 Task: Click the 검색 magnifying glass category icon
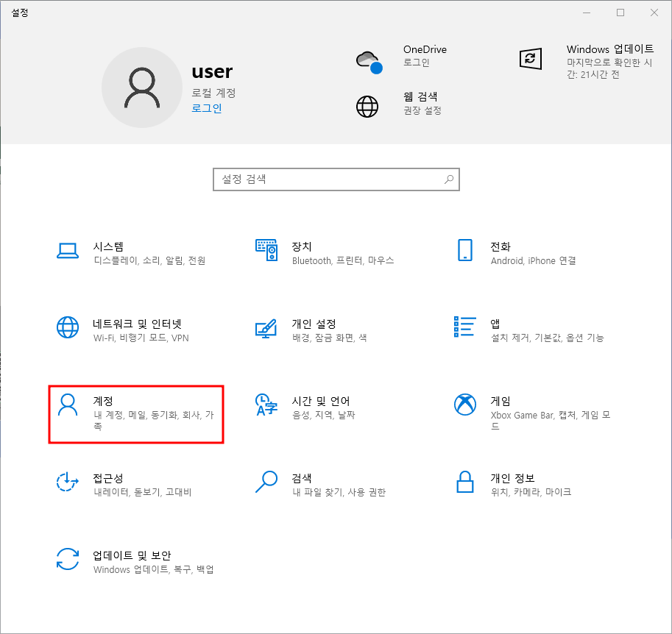pyautogui.click(x=266, y=482)
